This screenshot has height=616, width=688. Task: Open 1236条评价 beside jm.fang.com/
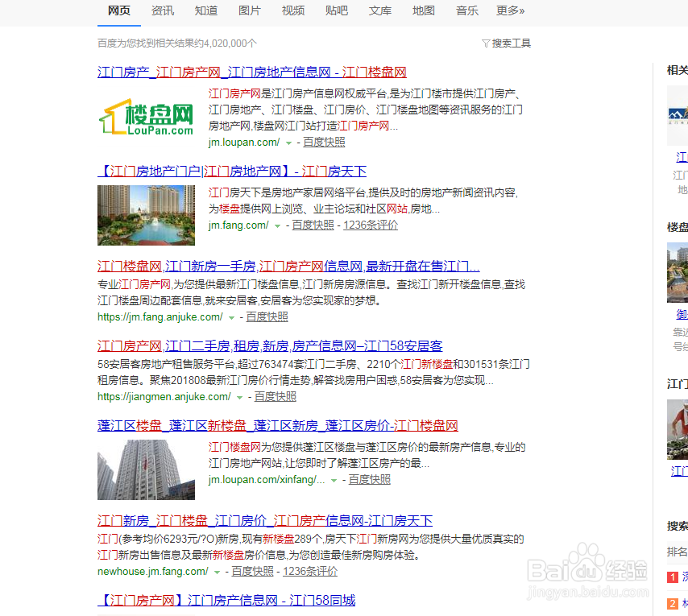tap(371, 225)
